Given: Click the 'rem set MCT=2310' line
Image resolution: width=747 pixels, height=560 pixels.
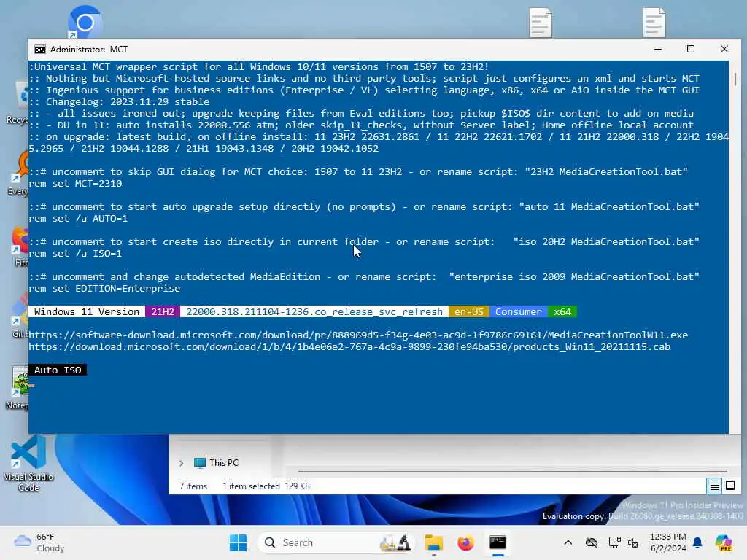Looking at the screenshot, I should (x=75, y=184).
